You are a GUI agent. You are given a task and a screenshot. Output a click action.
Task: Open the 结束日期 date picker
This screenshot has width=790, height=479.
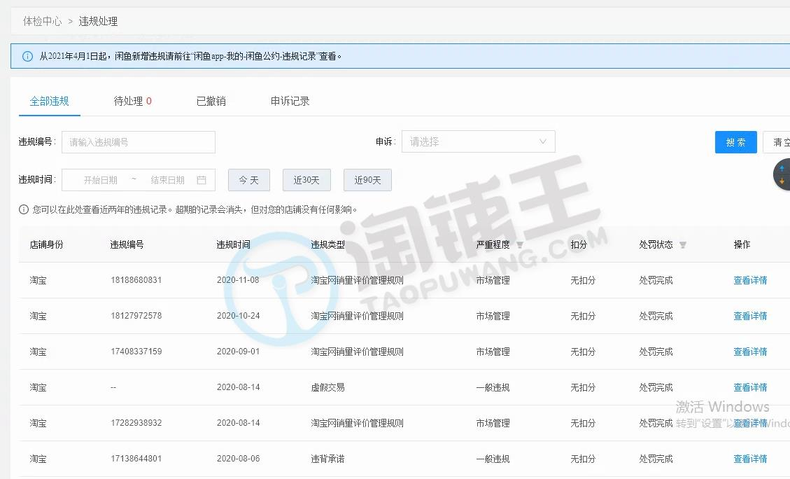(167, 180)
